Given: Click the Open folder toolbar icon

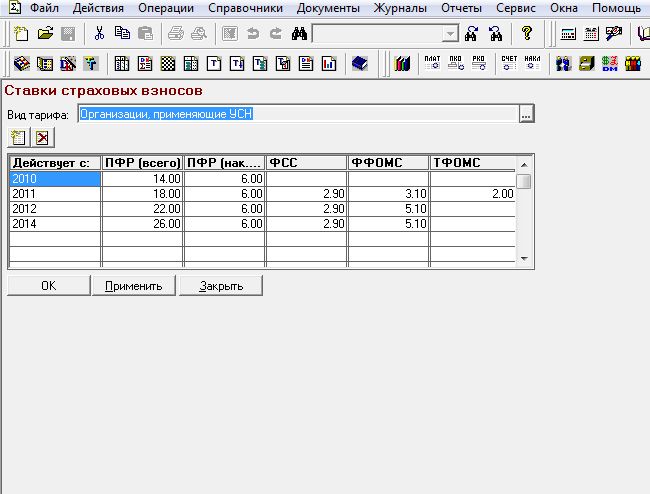Looking at the screenshot, I should click(x=45, y=33).
